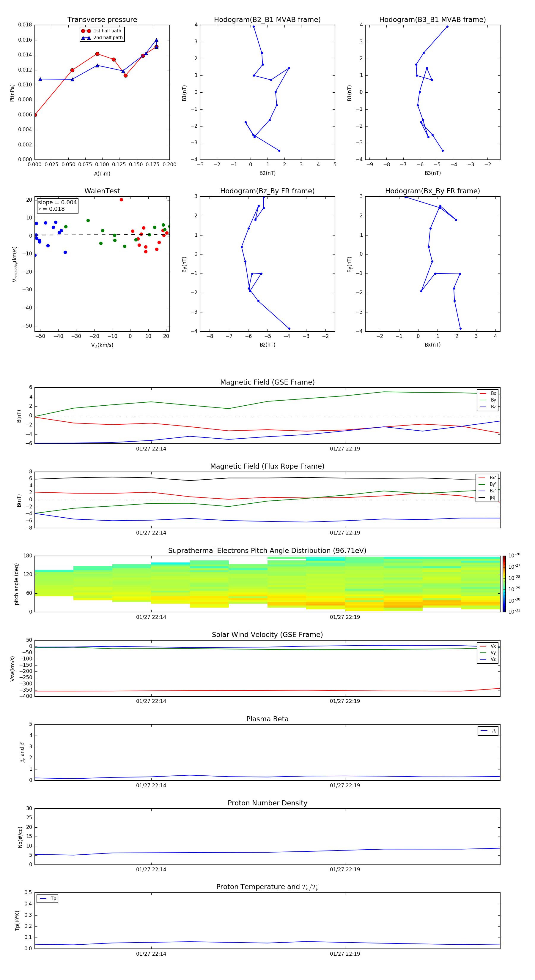Select the "Hodogram(B2_B1 MVAB frame)" title
Image resolution: width=535 pixels, height=980 pixels.
click(267, 20)
